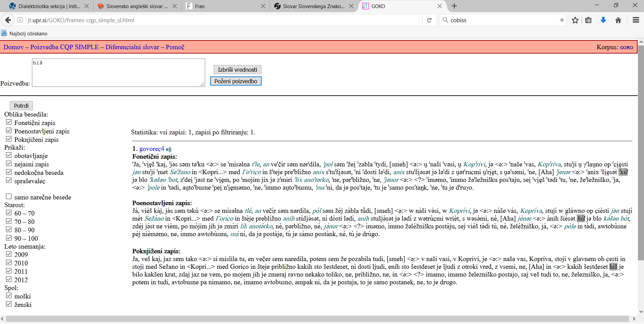The width and height of the screenshot is (644, 324).
Task: Toggle recording year 2011 checkbox
Action: pos(9,271)
